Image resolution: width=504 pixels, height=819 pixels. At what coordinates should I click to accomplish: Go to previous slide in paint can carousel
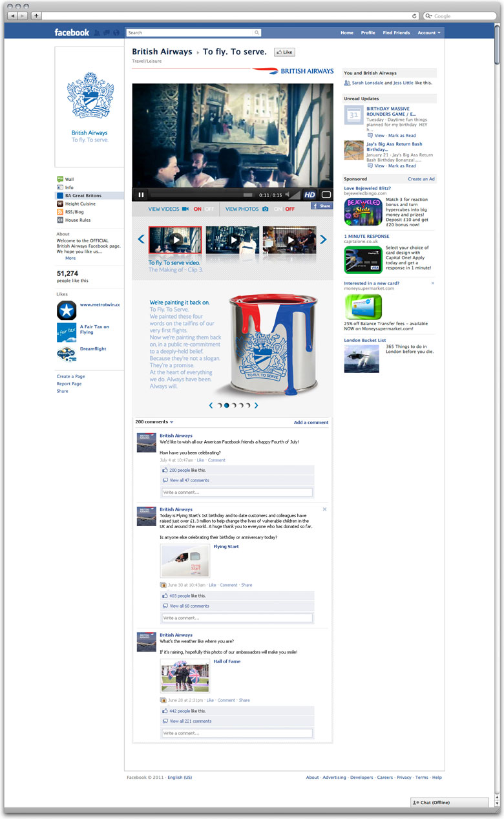click(x=211, y=405)
